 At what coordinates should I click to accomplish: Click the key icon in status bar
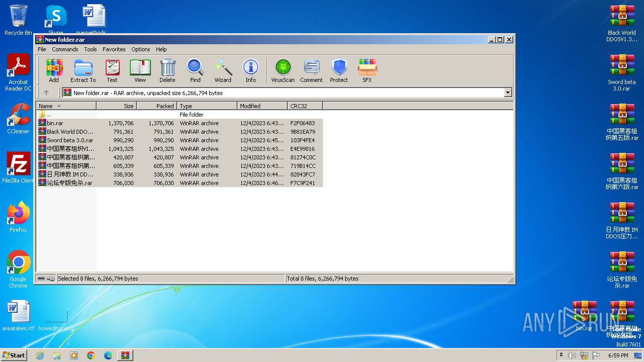click(x=51, y=279)
